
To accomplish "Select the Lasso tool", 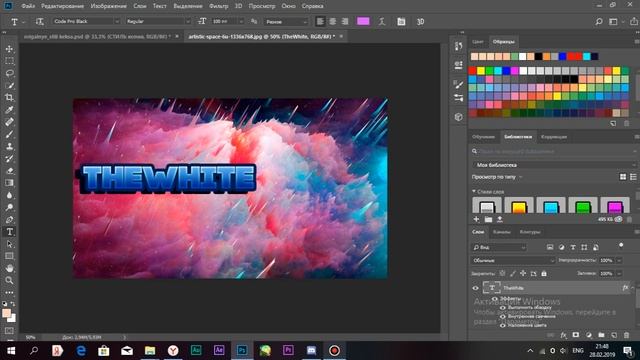I will click(x=9, y=73).
